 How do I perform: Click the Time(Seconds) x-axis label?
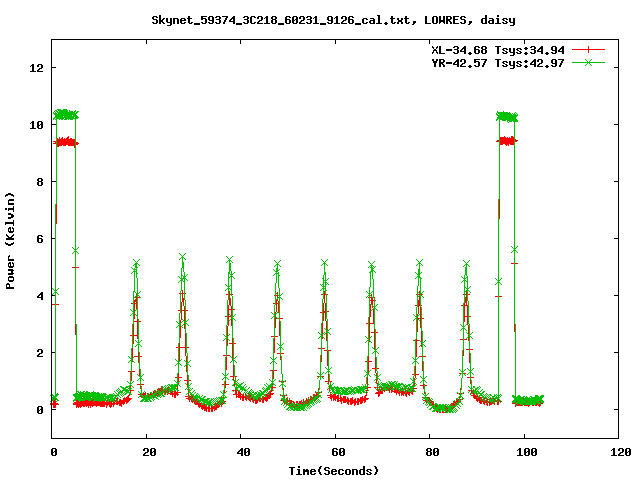[x=334, y=471]
